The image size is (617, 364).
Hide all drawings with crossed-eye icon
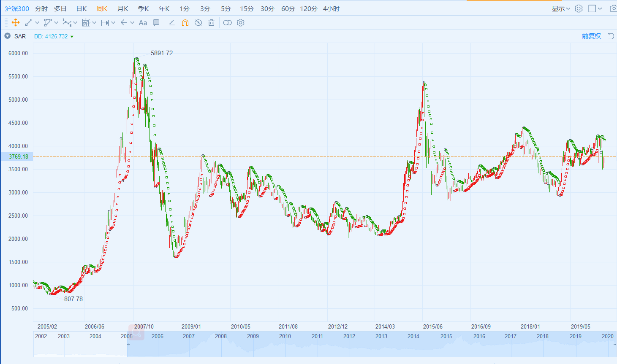point(198,23)
